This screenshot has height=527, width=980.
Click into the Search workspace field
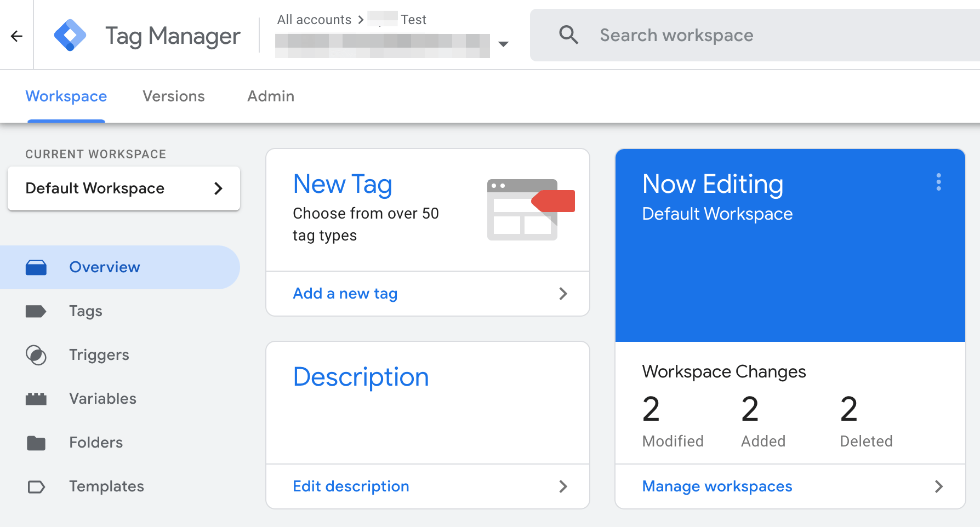[755, 35]
